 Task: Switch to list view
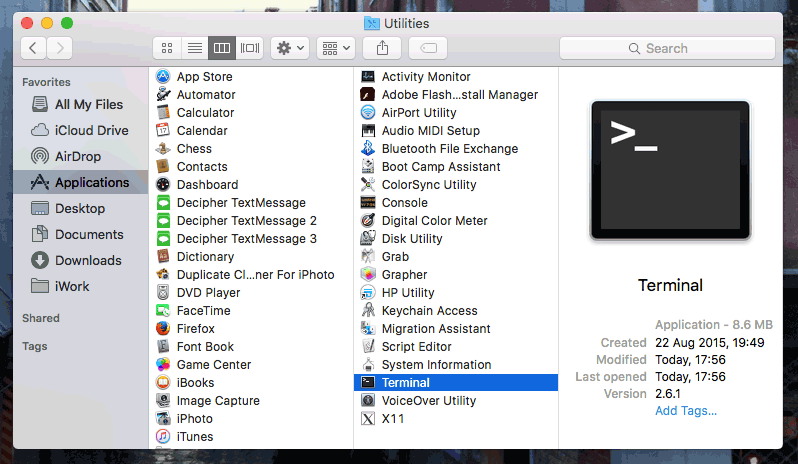194,48
